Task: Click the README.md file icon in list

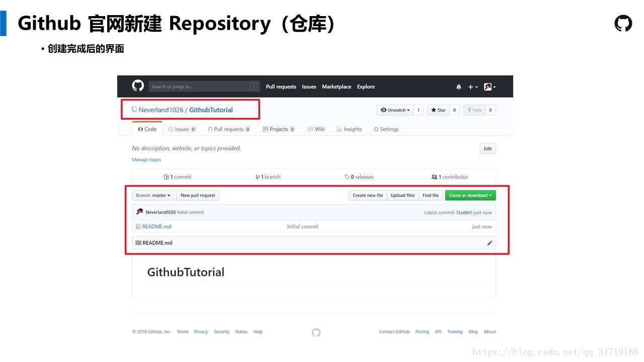Action: 138,227
